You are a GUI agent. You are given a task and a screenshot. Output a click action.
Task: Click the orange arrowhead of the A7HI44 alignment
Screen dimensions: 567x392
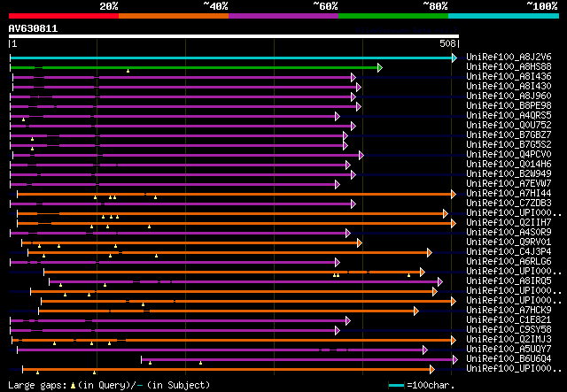coord(453,195)
